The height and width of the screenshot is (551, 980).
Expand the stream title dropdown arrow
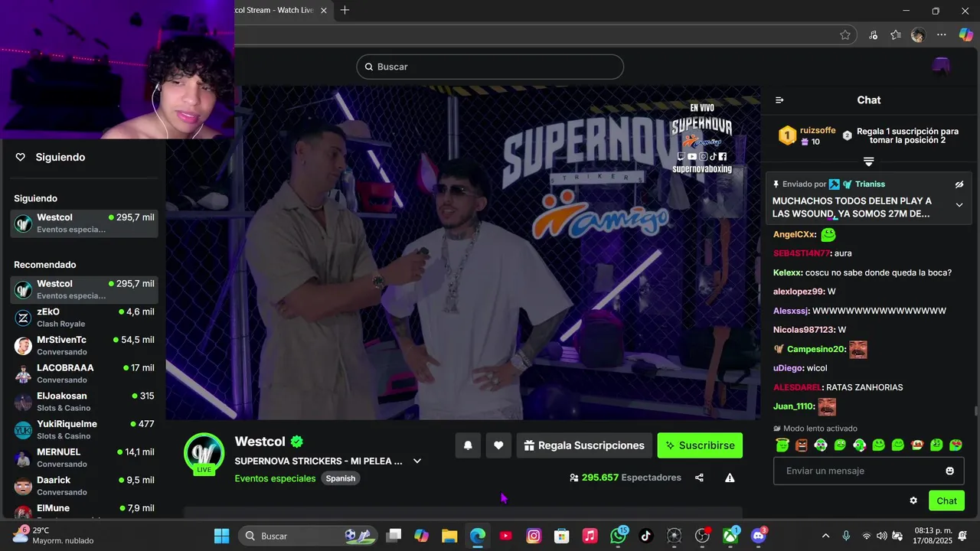tap(417, 461)
